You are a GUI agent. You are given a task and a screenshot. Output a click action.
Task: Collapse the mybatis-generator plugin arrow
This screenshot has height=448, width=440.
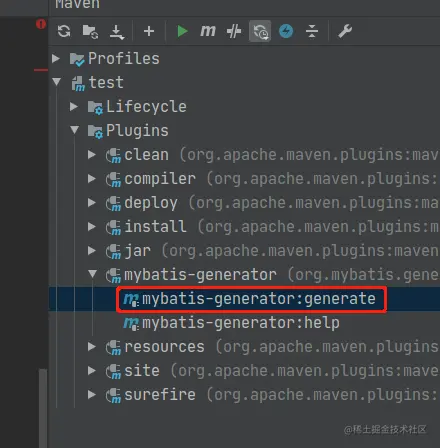pos(93,274)
